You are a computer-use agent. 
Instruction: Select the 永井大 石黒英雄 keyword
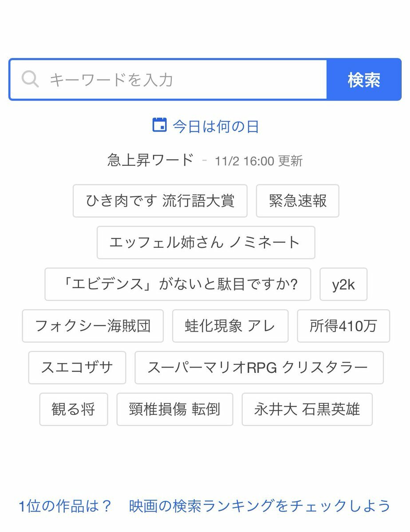(x=307, y=409)
